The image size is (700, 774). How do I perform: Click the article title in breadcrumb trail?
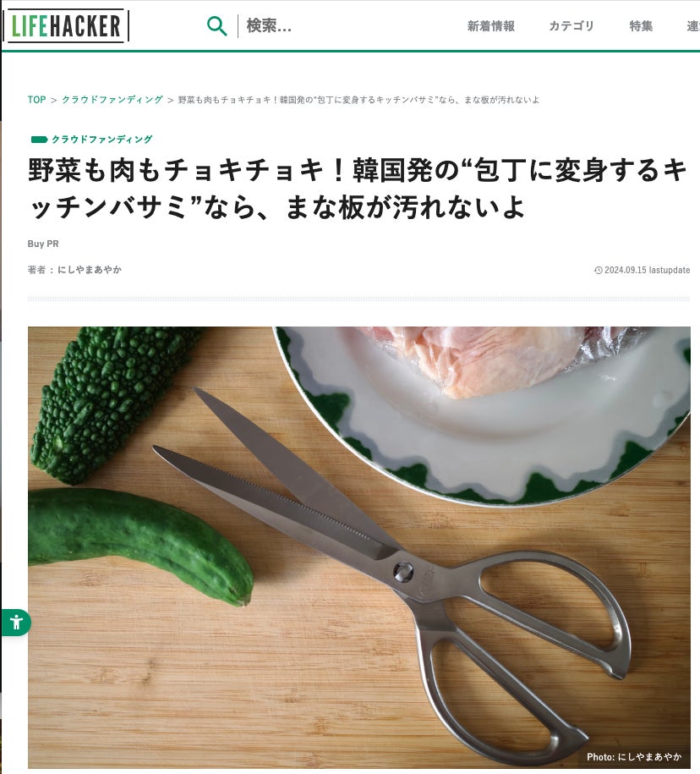click(358, 100)
